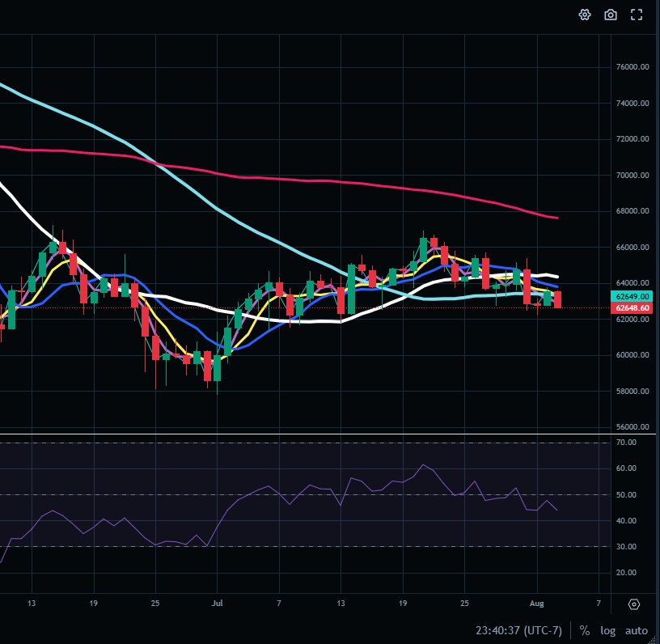
Task: Open time axis settings hexagon icon
Action: tap(634, 605)
